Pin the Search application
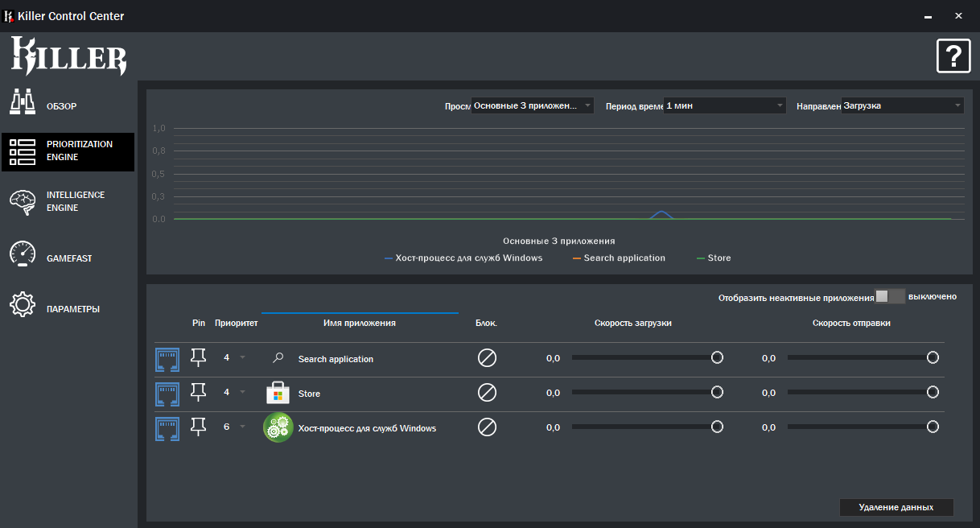Image resolution: width=980 pixels, height=528 pixels. [x=198, y=358]
